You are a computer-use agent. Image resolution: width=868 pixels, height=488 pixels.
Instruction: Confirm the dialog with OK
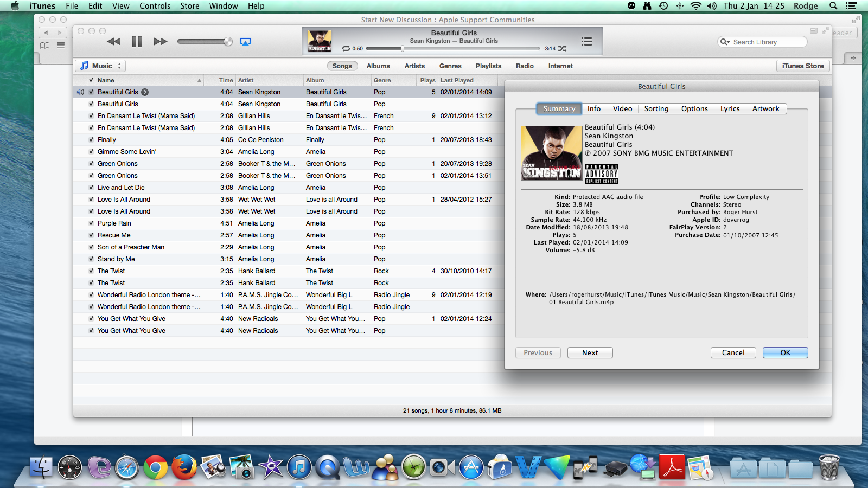click(x=786, y=353)
